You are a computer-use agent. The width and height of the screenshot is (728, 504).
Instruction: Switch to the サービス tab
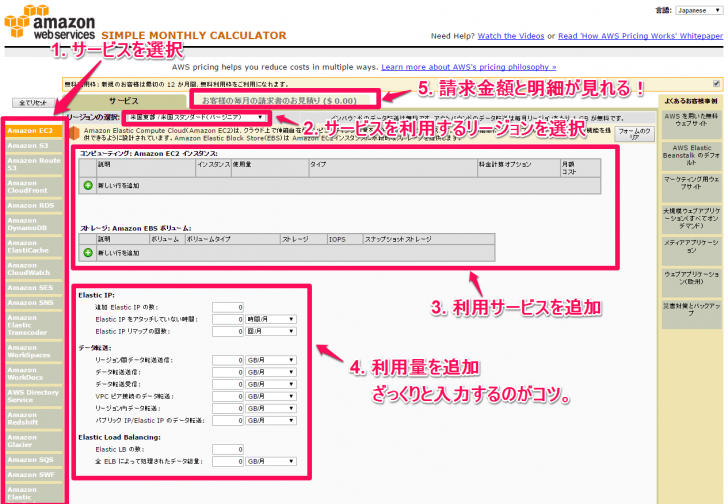pos(124,101)
